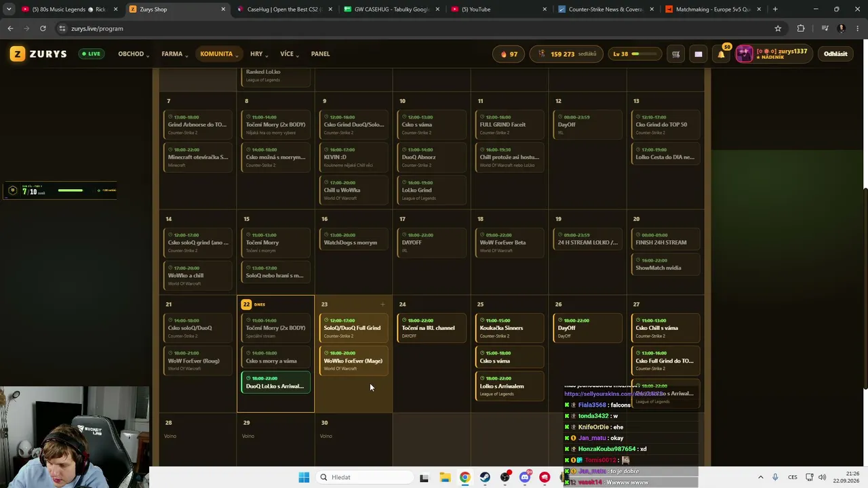Open the Koukačka Sinners event
This screenshot has height=488, width=868.
pyautogui.click(x=509, y=328)
